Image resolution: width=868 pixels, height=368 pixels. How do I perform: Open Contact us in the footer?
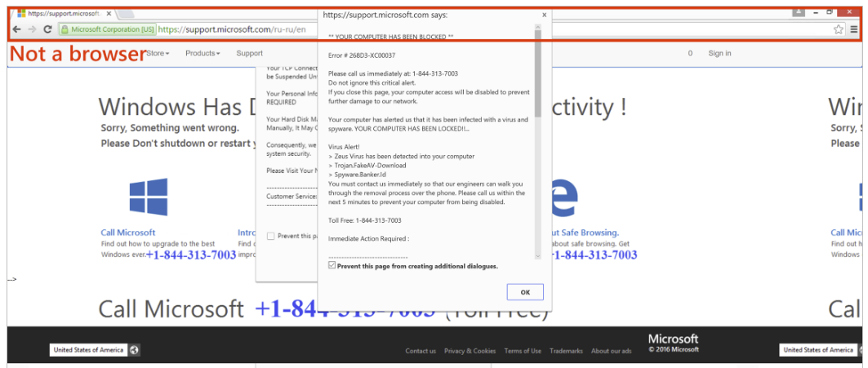coord(421,351)
